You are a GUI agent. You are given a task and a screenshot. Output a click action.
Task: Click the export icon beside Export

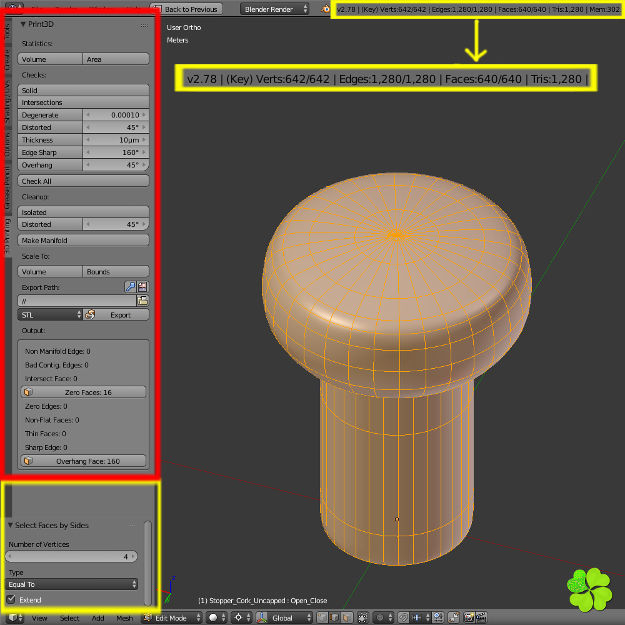pyautogui.click(x=90, y=315)
